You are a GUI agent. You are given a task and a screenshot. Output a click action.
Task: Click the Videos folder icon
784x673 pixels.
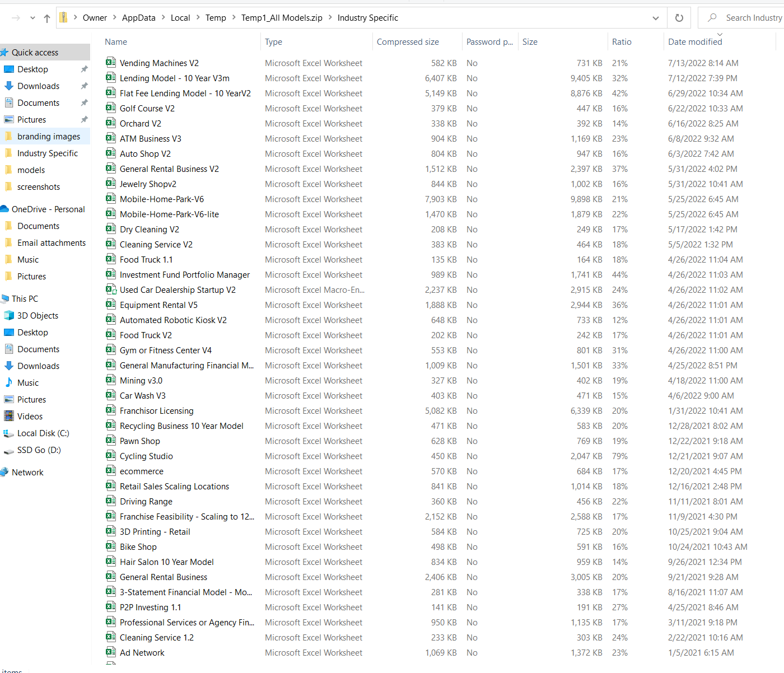pyautogui.click(x=9, y=416)
